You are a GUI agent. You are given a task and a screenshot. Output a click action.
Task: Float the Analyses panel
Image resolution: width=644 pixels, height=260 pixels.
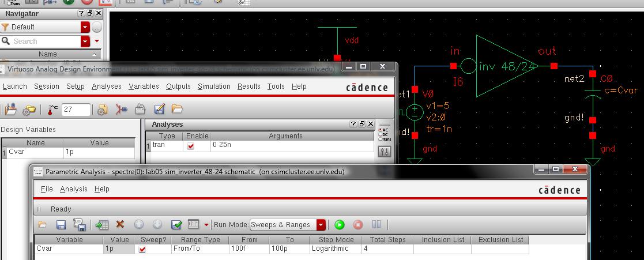click(361, 124)
